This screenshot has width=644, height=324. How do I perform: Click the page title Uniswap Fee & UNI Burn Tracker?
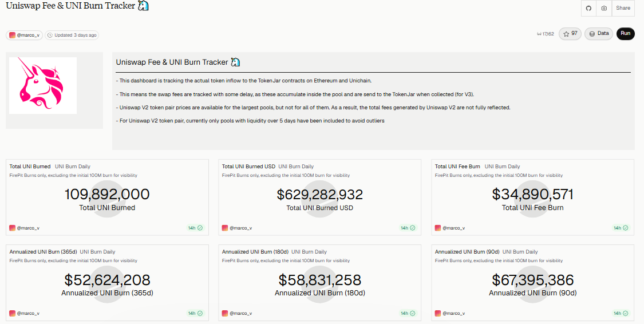70,6
